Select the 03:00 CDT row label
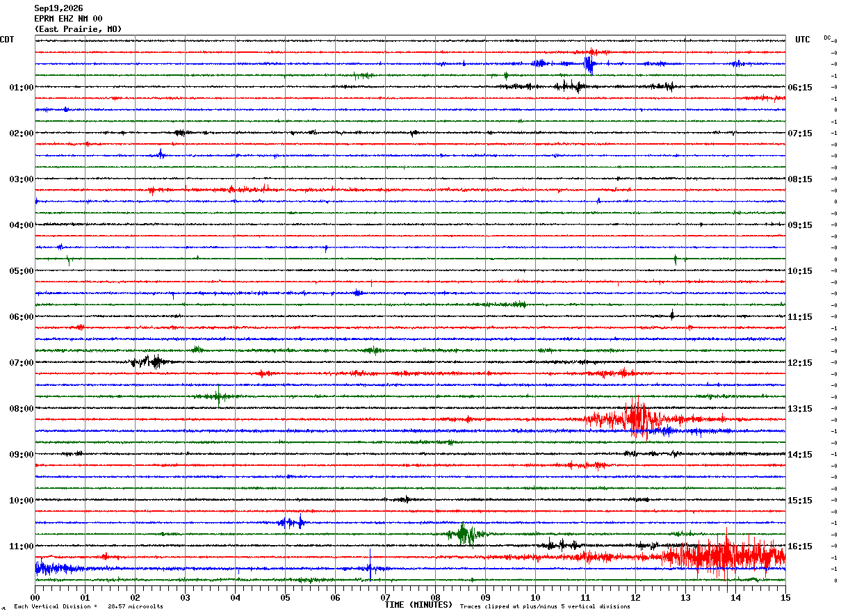The image size is (841, 616). (x=22, y=179)
